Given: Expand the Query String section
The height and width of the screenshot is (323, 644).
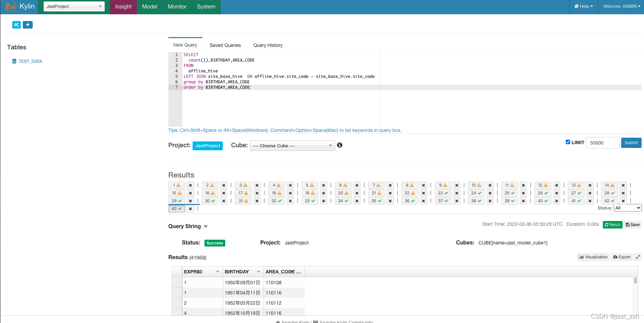Looking at the screenshot, I should [205, 226].
